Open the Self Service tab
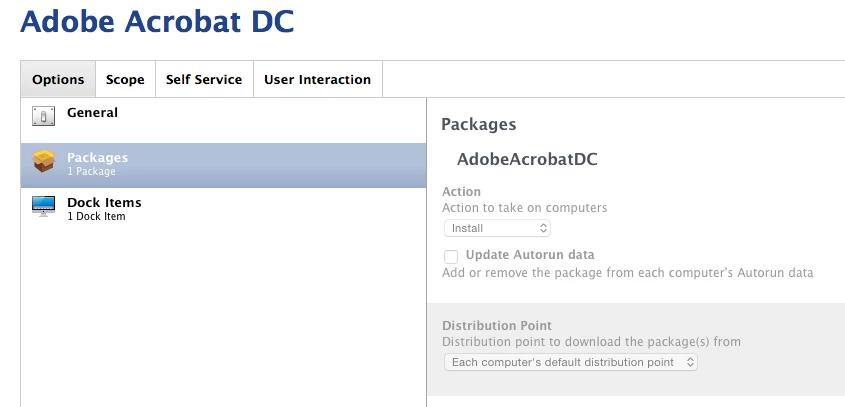The image size is (845, 407). pyautogui.click(x=204, y=79)
